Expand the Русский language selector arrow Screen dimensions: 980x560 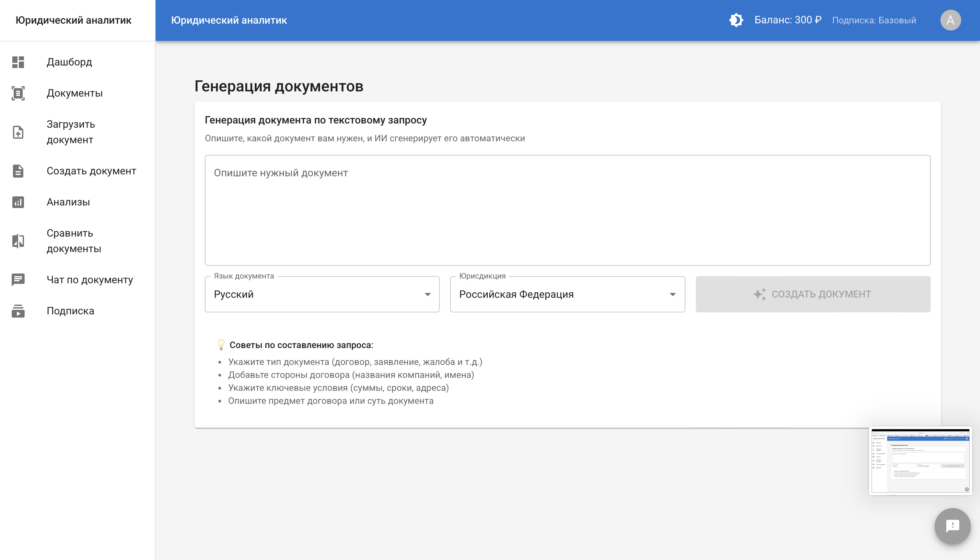point(428,294)
